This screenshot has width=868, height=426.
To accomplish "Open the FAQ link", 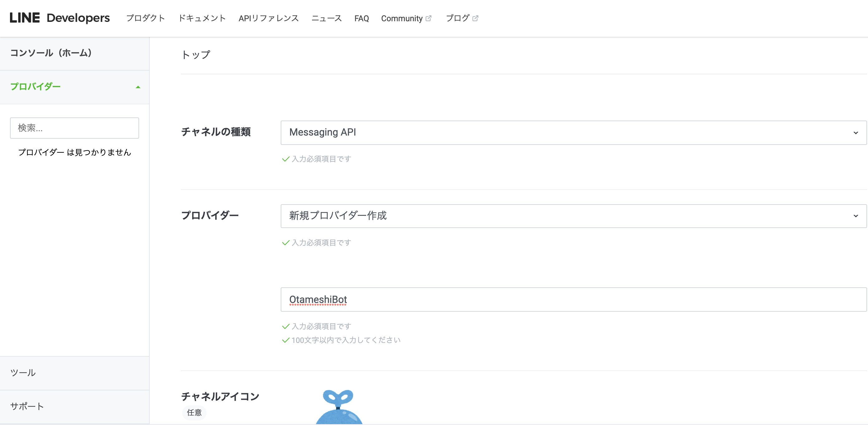I will click(361, 18).
